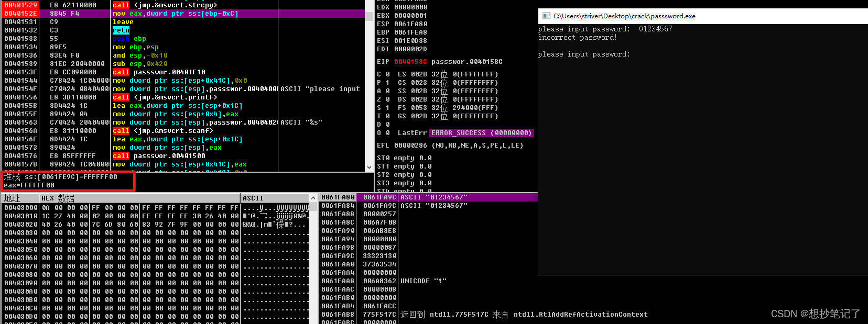Select stack row with value 0061FACC

click(429, 306)
